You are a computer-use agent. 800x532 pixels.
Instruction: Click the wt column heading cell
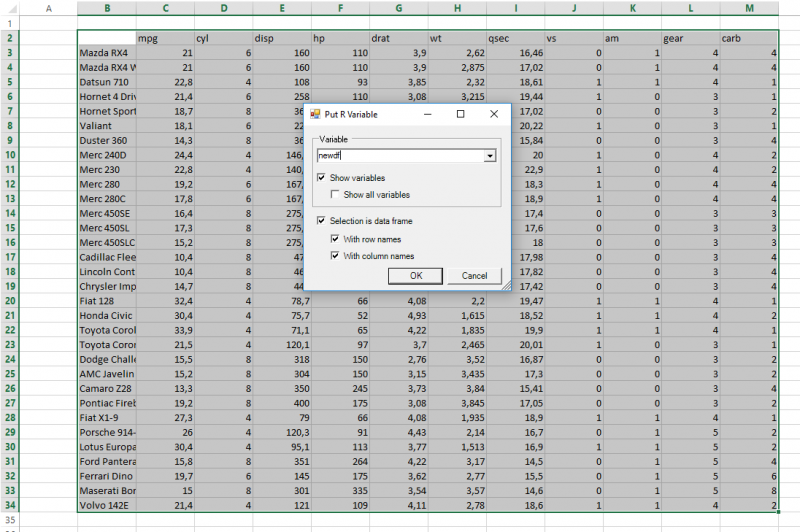pyautogui.click(x=457, y=38)
